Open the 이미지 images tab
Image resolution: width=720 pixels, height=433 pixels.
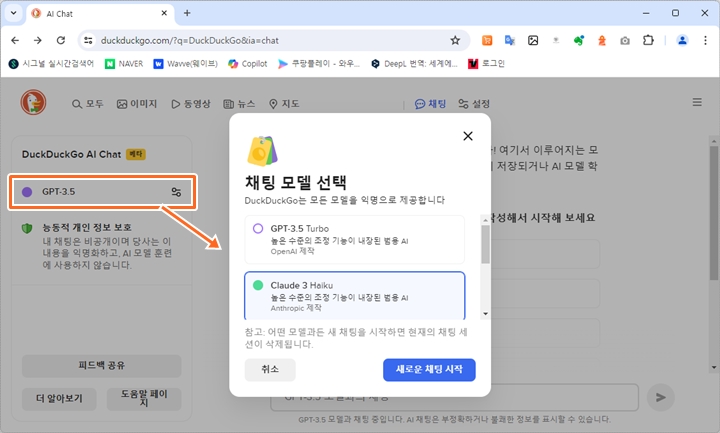[x=137, y=104]
